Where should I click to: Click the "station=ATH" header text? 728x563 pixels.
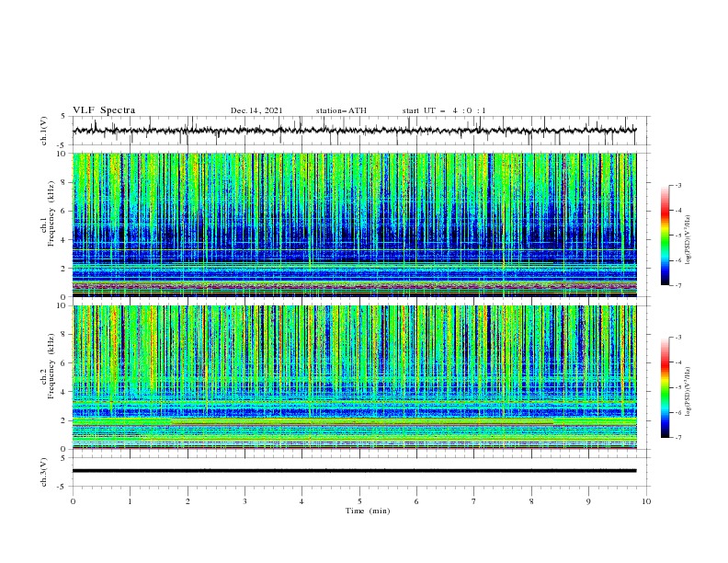[341, 110]
